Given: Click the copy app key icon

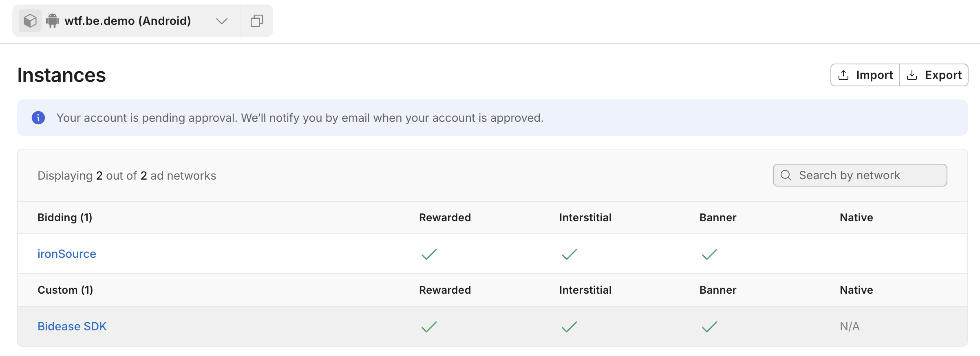Looking at the screenshot, I should click(x=256, y=21).
